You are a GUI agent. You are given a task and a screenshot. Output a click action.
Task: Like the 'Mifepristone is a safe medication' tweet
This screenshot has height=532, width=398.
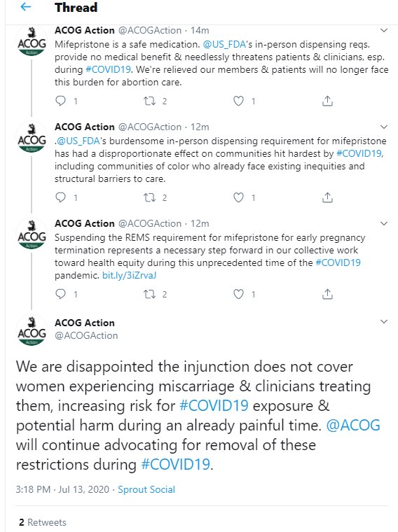238,101
